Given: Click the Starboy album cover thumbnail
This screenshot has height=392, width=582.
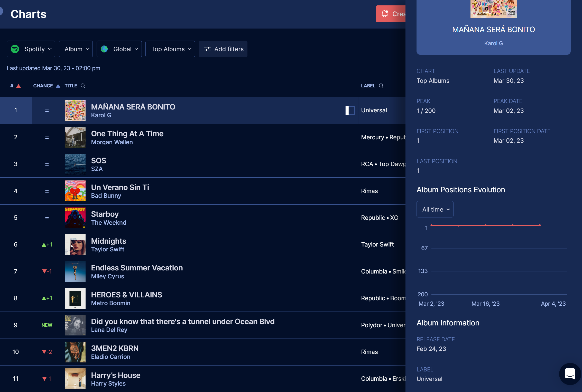Looking at the screenshot, I should pyautogui.click(x=75, y=218).
